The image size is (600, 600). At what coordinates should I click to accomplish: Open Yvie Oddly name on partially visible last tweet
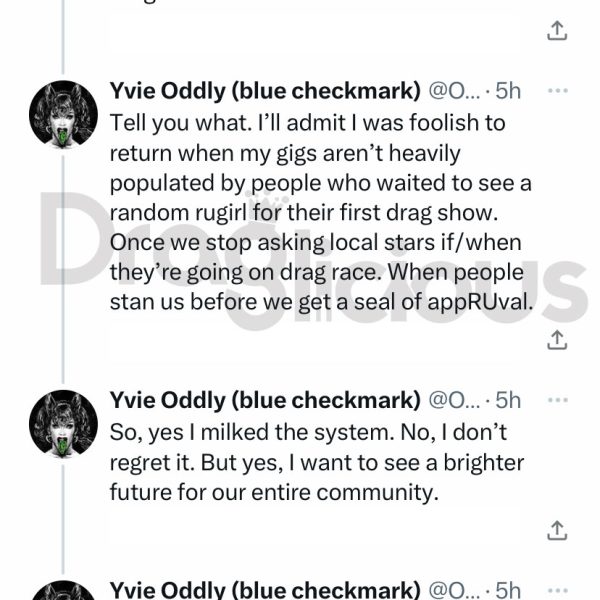coord(265,590)
